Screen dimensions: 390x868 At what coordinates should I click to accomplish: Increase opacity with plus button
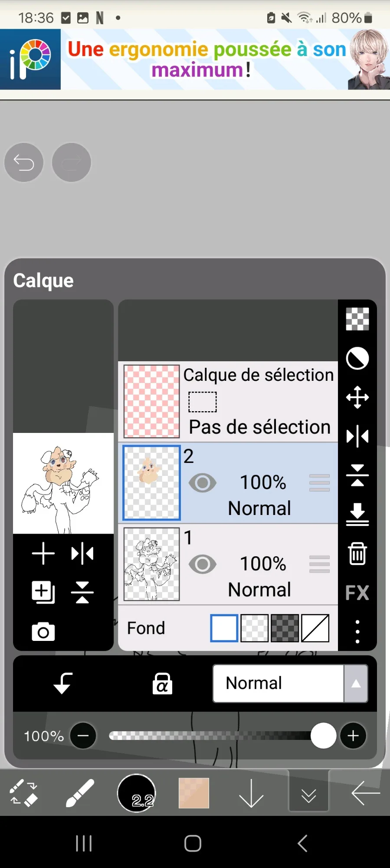[x=353, y=736]
